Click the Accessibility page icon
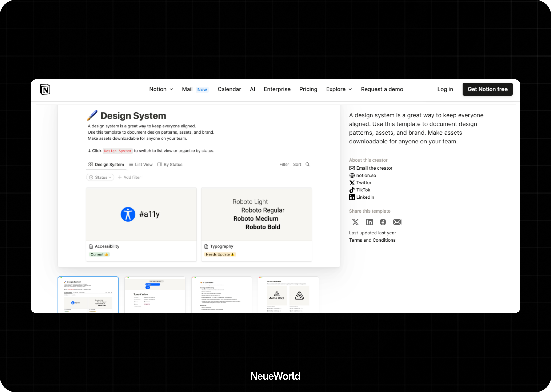 point(91,246)
